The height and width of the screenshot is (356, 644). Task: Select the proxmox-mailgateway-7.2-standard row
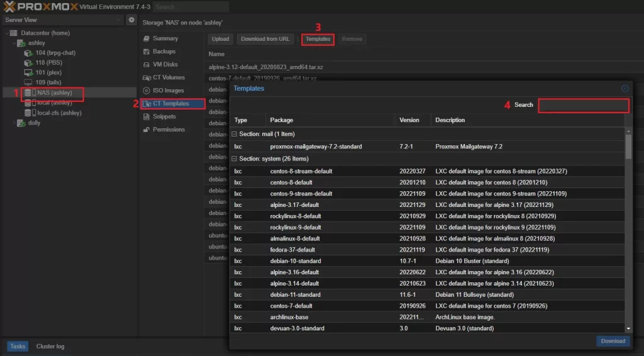click(427, 147)
